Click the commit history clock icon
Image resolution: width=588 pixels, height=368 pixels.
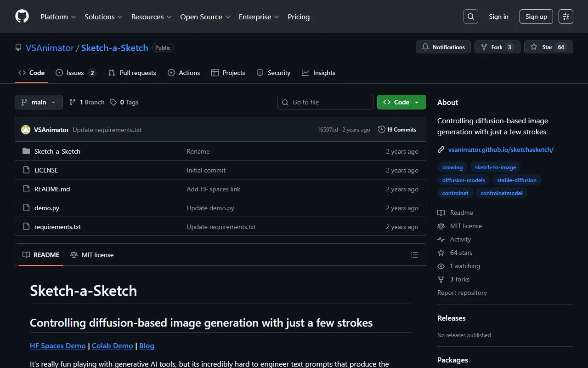click(x=381, y=130)
